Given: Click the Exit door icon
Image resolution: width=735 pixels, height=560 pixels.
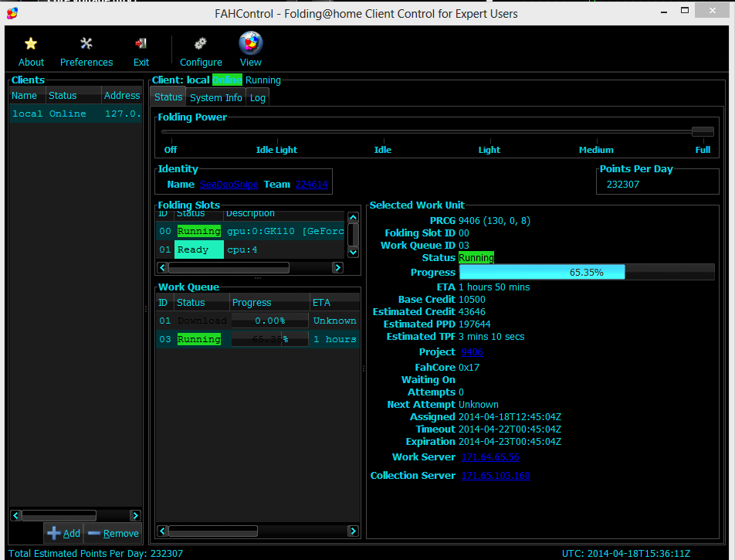Looking at the screenshot, I should coord(141,43).
